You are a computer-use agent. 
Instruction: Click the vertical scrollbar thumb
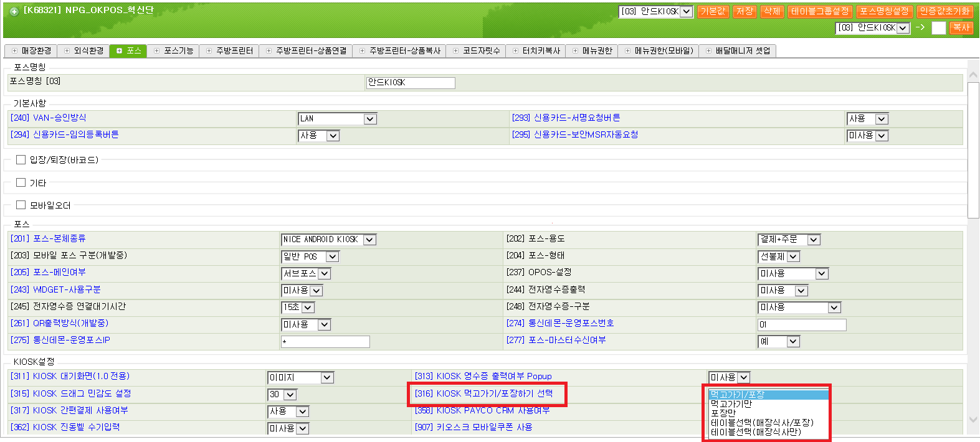(973, 149)
